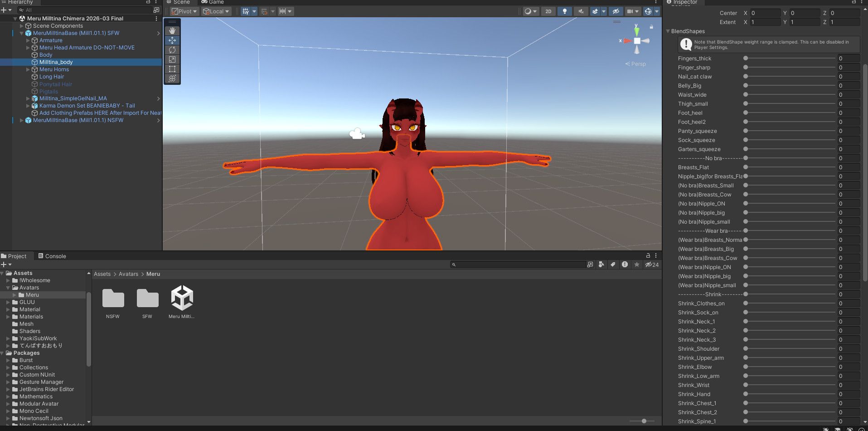This screenshot has width=868, height=431.
Task: Select the Hand view tool
Action: pos(172,31)
